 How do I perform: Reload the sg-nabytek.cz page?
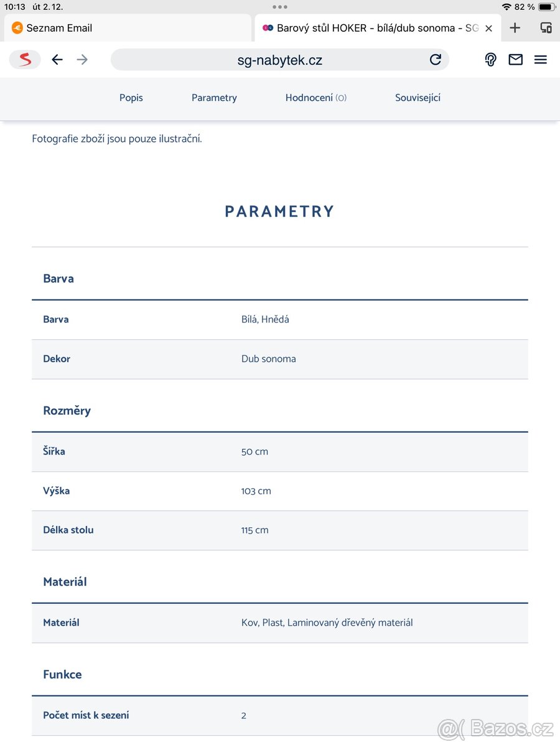(436, 60)
